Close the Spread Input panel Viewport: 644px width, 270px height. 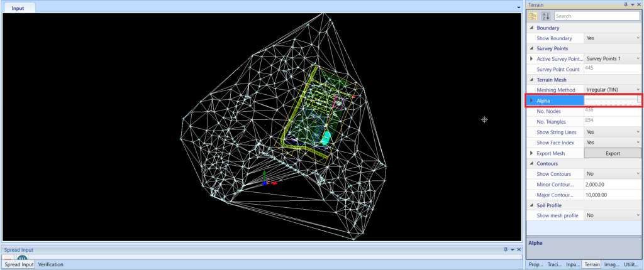pos(519,249)
